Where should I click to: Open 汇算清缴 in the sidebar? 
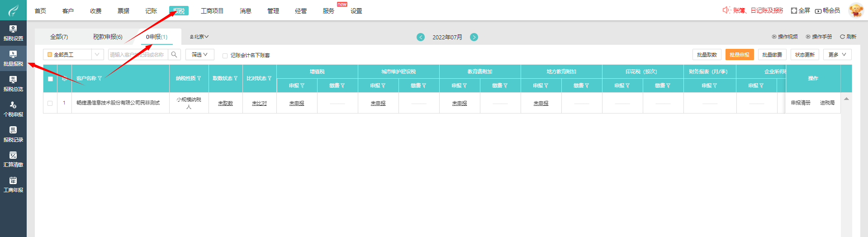[13, 159]
